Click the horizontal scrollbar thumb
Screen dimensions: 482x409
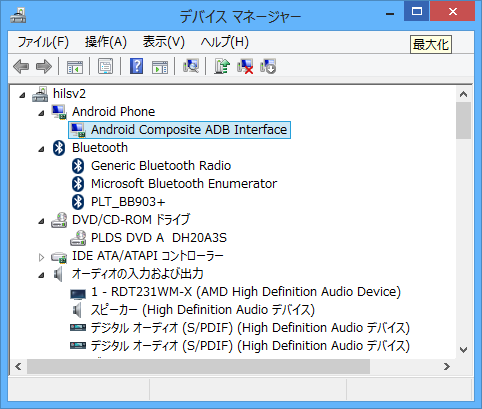pyautogui.click(x=199, y=367)
